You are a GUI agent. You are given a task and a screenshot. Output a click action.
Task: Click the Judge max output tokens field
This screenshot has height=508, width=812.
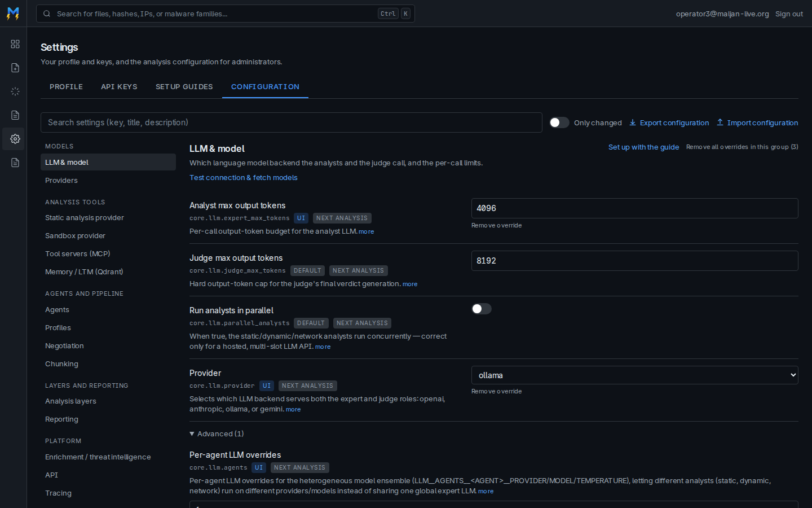tap(635, 261)
